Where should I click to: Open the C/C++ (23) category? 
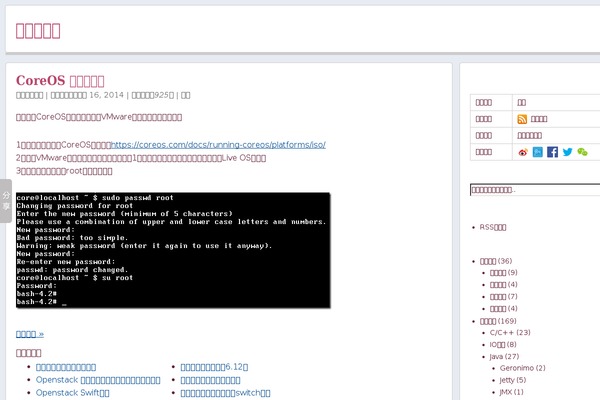click(x=510, y=333)
